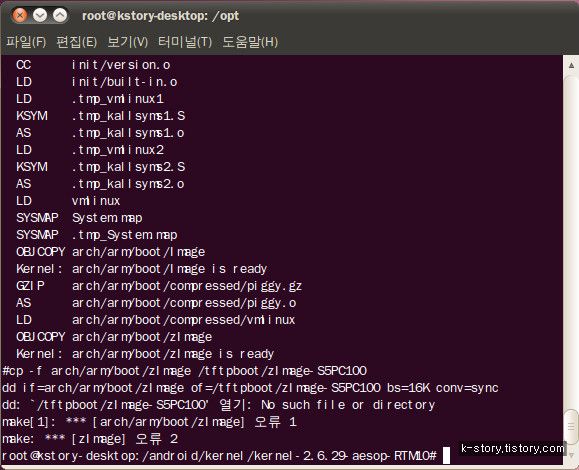Viewport: 579px width, 470px height.
Task: Click the 'LD vmlinux' output line
Action: [68, 201]
